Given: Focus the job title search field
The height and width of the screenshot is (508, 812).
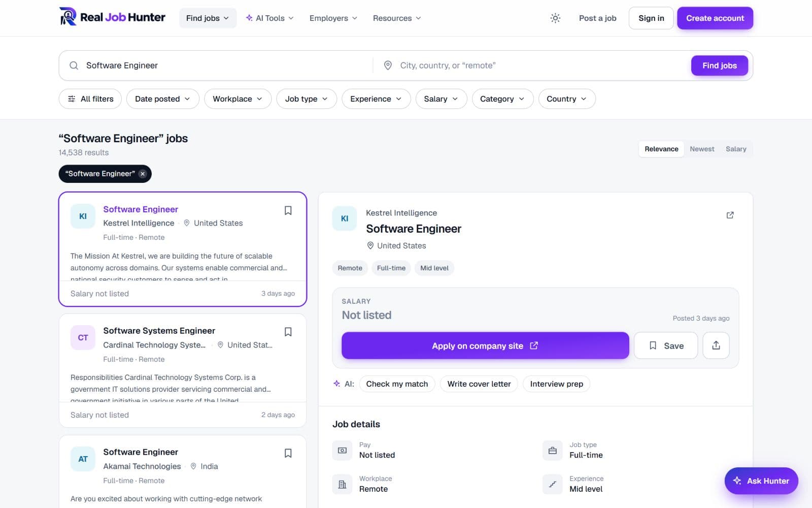Looking at the screenshot, I should [226, 66].
